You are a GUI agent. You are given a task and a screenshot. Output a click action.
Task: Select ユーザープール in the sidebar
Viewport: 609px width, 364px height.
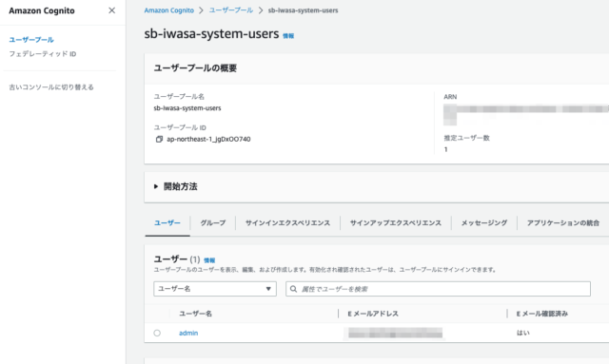tap(31, 40)
